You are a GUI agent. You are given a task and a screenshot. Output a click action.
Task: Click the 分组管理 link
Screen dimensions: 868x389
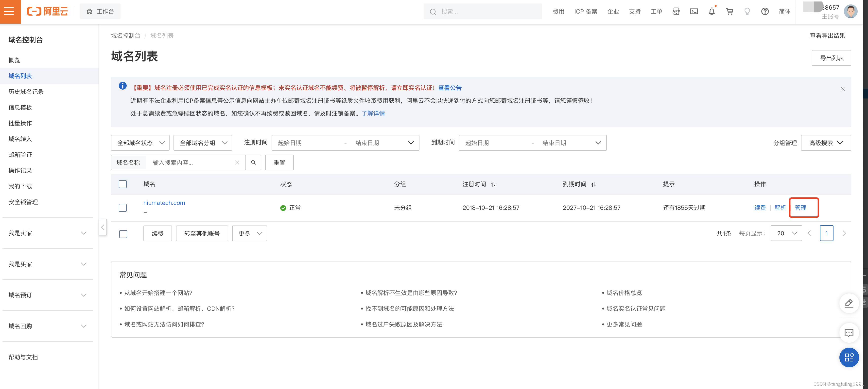785,143
